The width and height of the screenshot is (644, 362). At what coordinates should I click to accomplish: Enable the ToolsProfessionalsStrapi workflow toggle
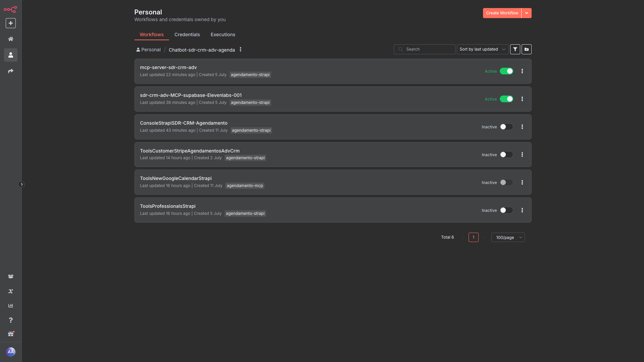click(506, 210)
